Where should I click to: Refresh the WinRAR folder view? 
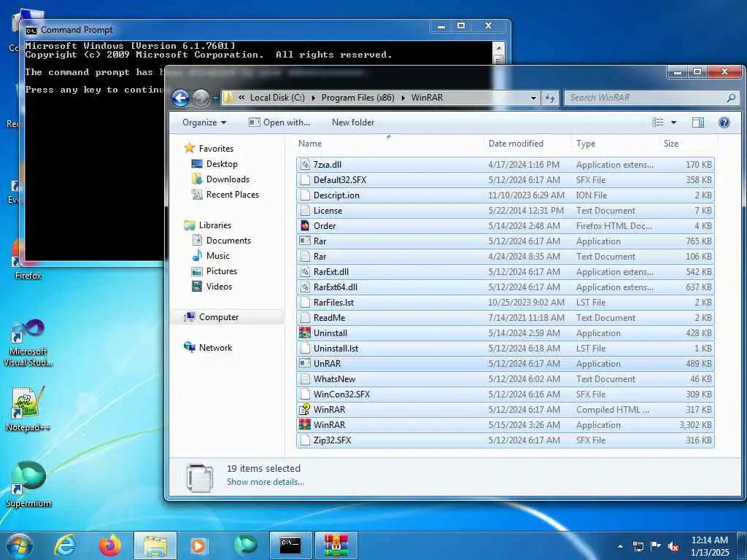(x=550, y=98)
